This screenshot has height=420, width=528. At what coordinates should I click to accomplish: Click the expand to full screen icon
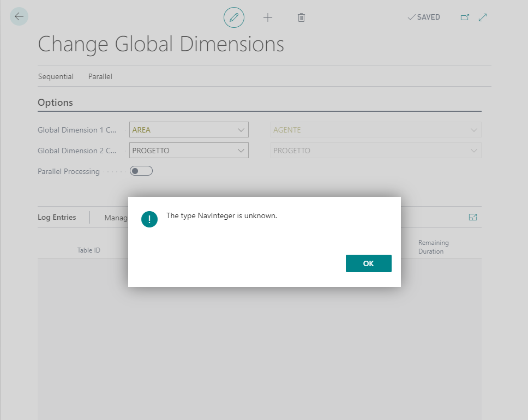tap(483, 17)
